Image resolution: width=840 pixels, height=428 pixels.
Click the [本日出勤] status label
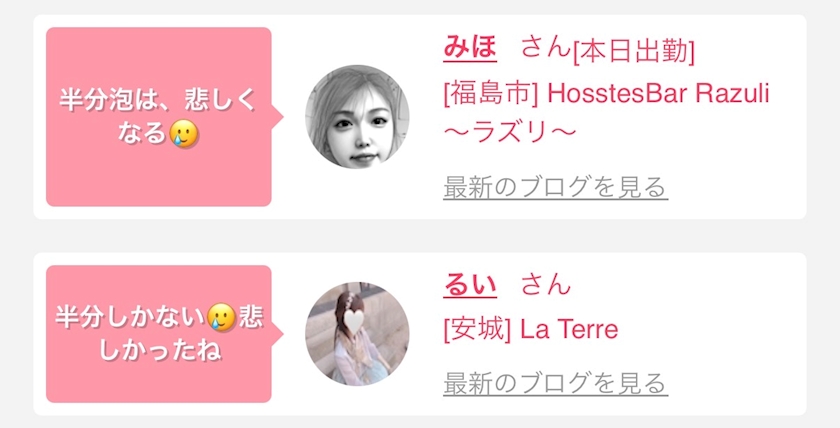634,52
